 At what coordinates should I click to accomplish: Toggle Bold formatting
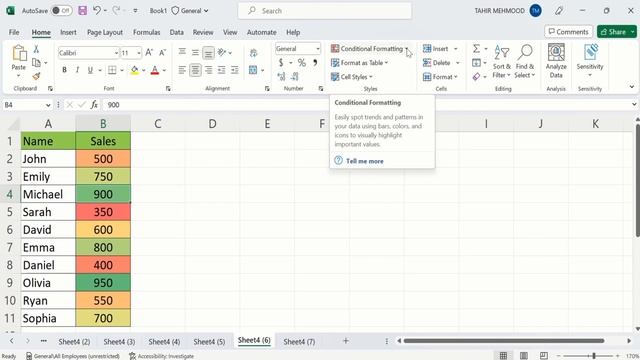(x=64, y=70)
